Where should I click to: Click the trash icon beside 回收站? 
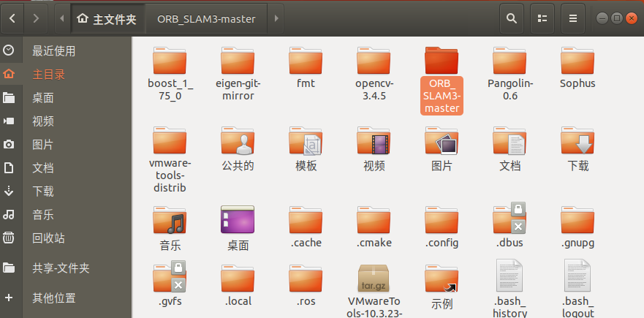point(9,238)
